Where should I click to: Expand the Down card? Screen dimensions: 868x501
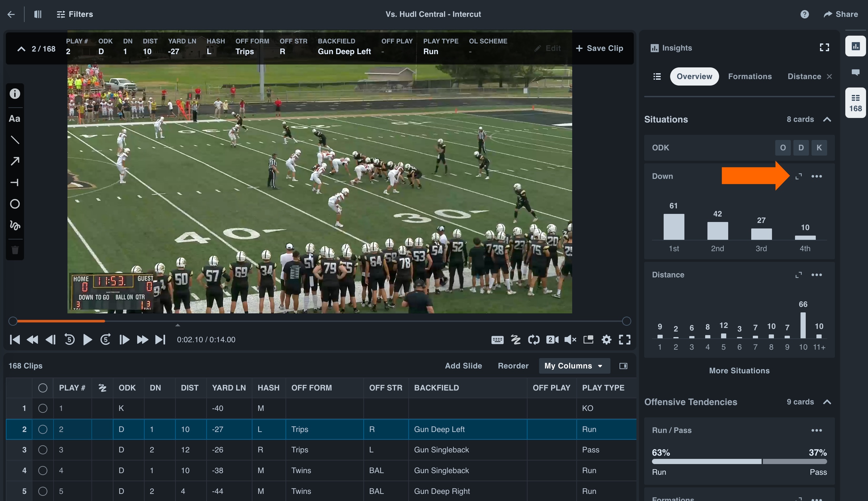click(799, 176)
